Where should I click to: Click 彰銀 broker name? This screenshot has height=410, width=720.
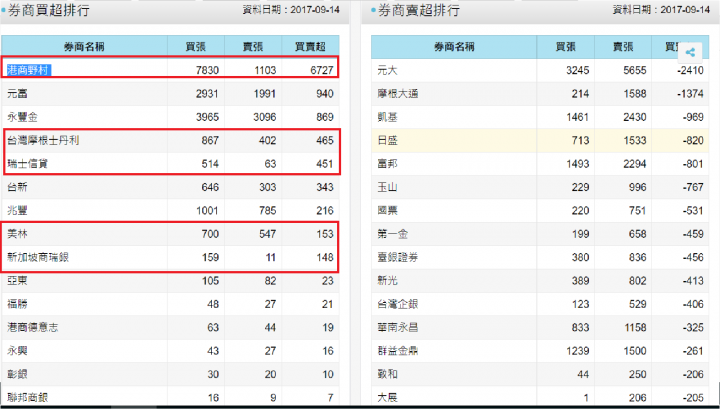(x=17, y=374)
